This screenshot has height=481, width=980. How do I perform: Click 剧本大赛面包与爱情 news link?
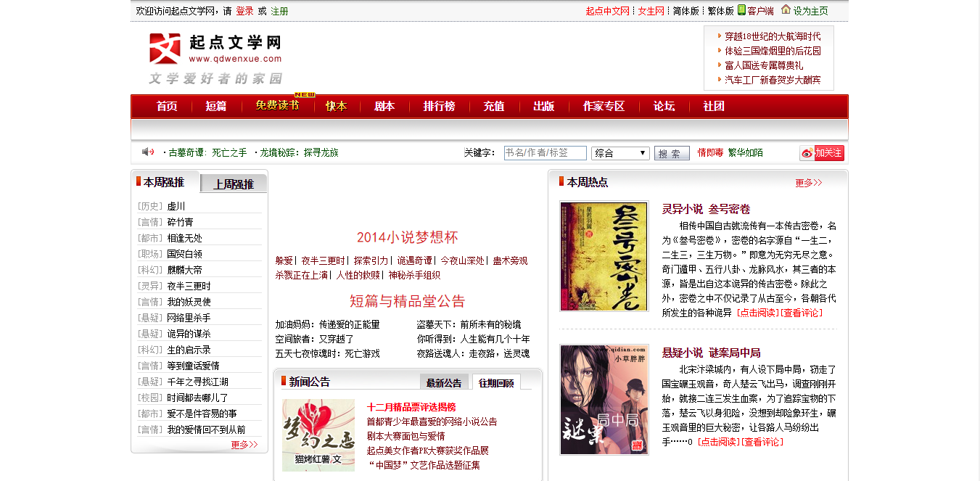point(405,436)
